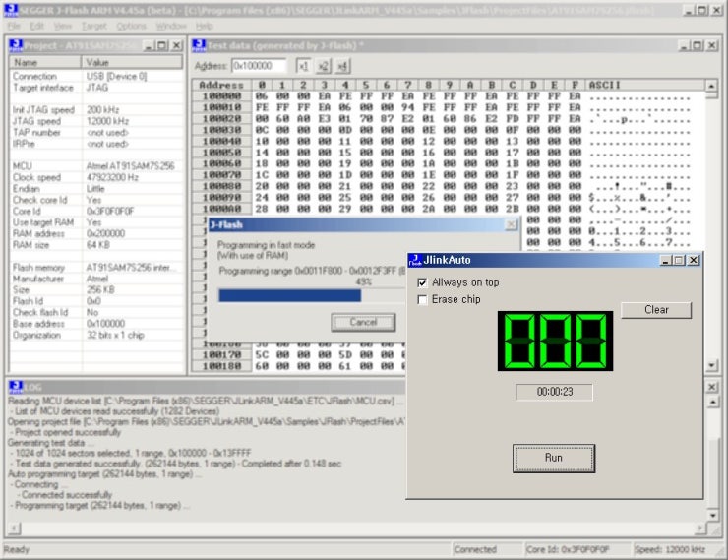Click LOG scrollbar down arrow
Viewport: 728px width, 560px height.
tap(713, 516)
